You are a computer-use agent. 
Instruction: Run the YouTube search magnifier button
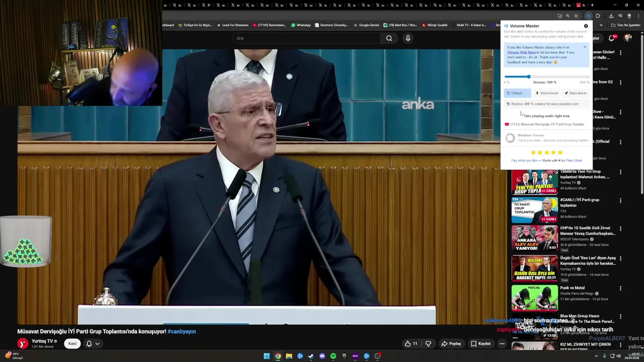click(x=389, y=38)
